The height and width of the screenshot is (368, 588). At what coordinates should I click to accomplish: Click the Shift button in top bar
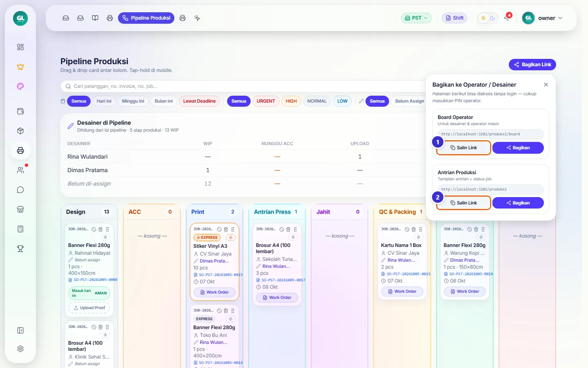[454, 18]
